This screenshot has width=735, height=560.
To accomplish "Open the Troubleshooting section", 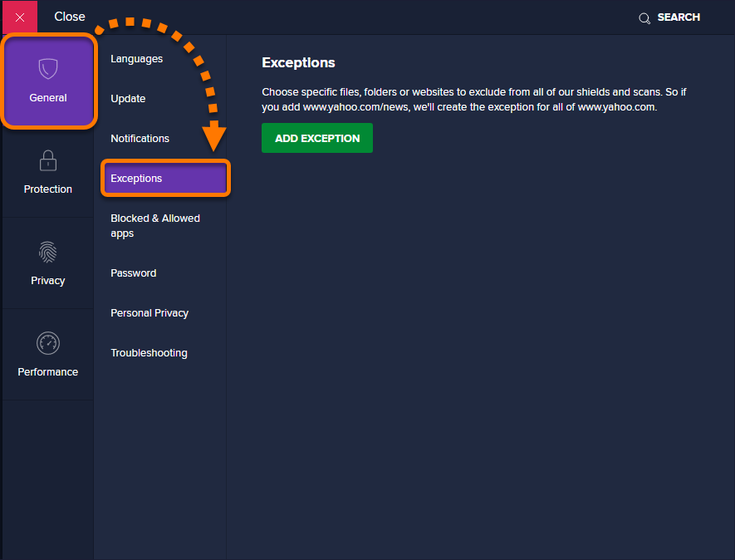I will [x=149, y=353].
